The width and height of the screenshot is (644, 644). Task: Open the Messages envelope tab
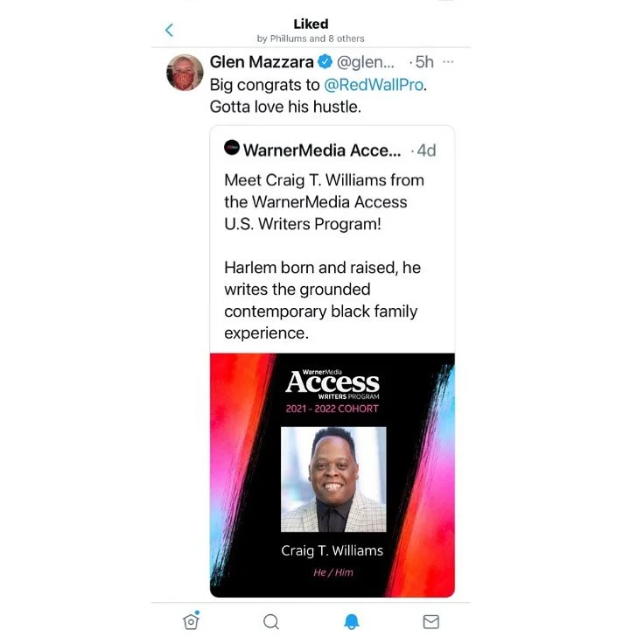(430, 621)
